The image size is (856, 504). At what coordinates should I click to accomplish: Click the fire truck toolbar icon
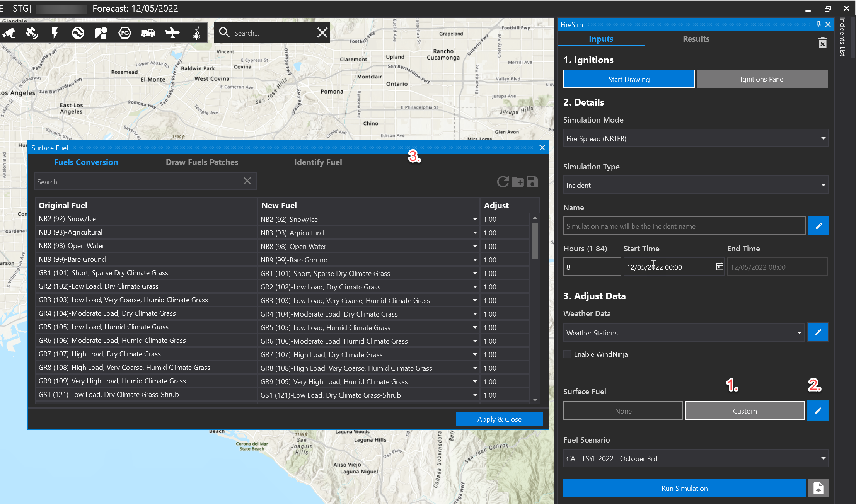coord(148,33)
